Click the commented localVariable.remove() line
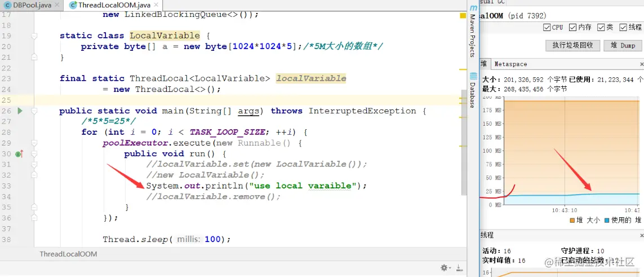This screenshot has width=644, height=277. point(213,196)
